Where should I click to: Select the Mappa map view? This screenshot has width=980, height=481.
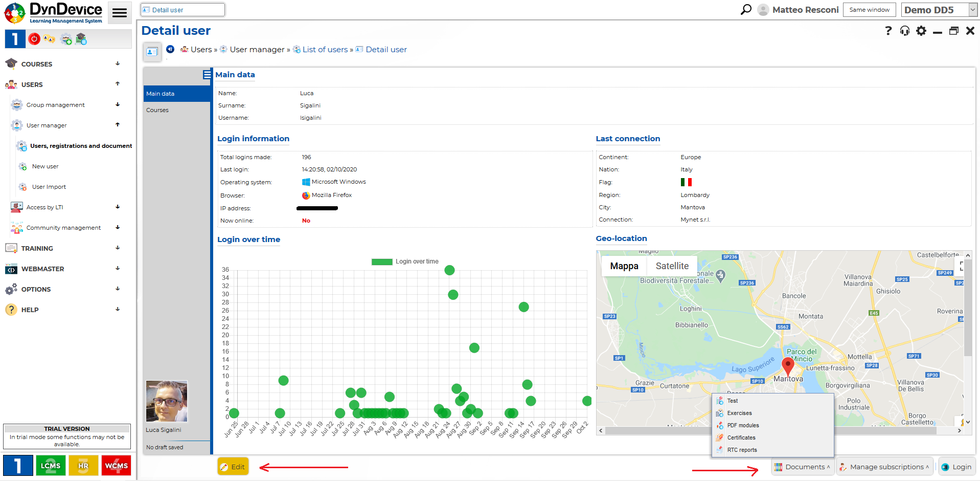coord(624,266)
